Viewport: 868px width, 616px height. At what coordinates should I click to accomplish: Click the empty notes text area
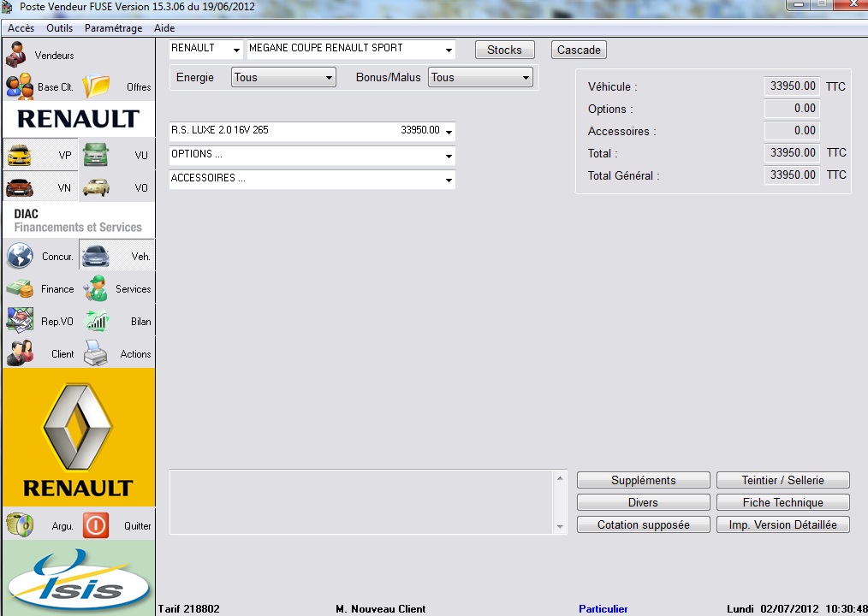click(361, 502)
